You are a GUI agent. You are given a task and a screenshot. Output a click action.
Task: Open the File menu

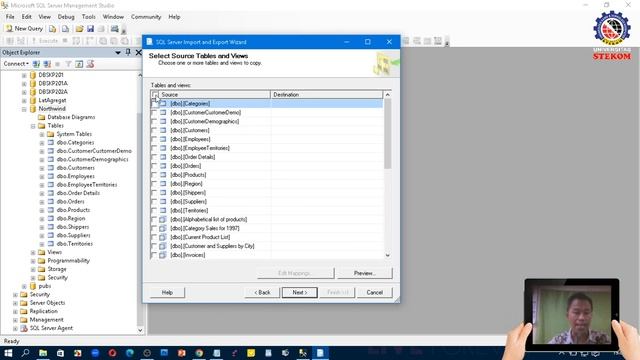(x=10, y=17)
